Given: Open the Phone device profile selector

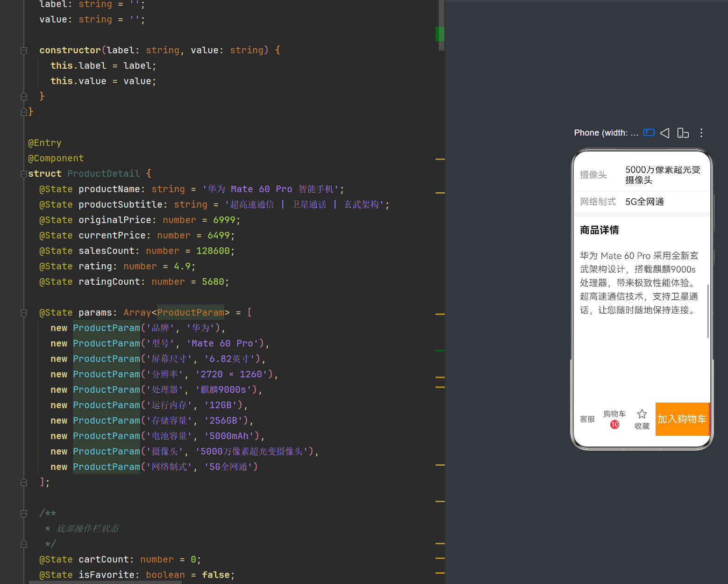Looking at the screenshot, I should coord(606,133).
